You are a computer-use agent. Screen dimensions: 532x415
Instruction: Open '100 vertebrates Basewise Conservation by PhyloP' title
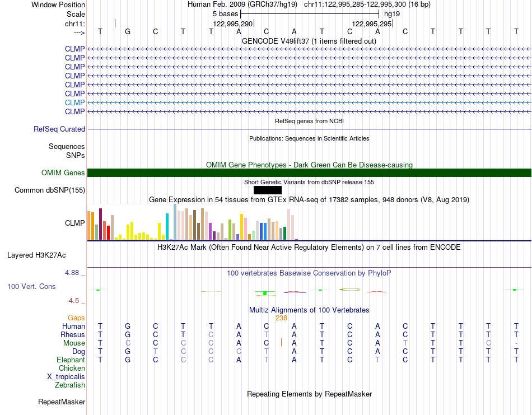click(309, 273)
